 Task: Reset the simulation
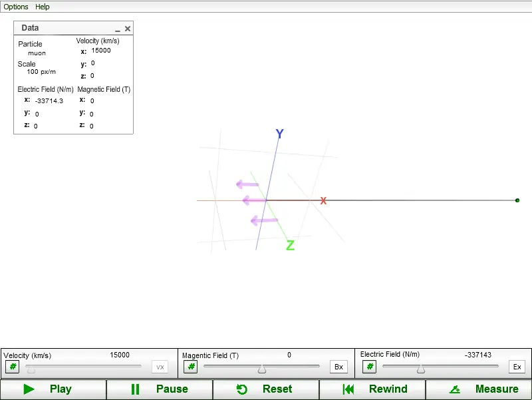265,389
